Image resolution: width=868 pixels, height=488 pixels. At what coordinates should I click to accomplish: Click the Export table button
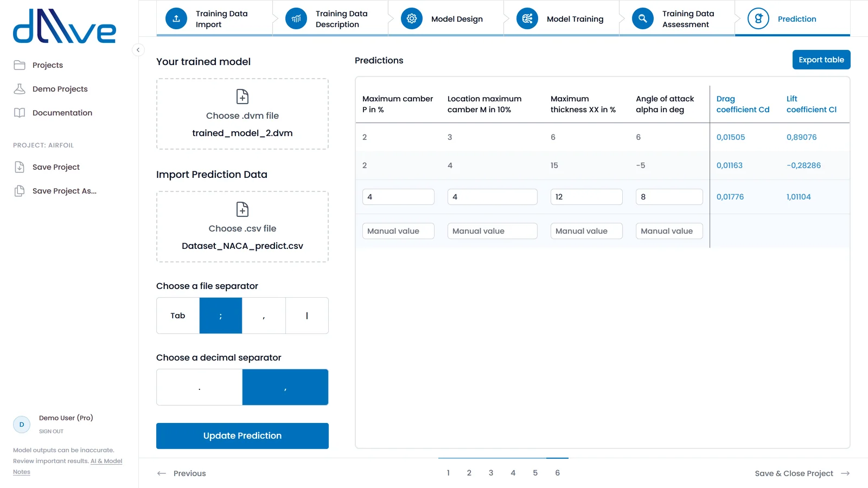click(x=821, y=60)
